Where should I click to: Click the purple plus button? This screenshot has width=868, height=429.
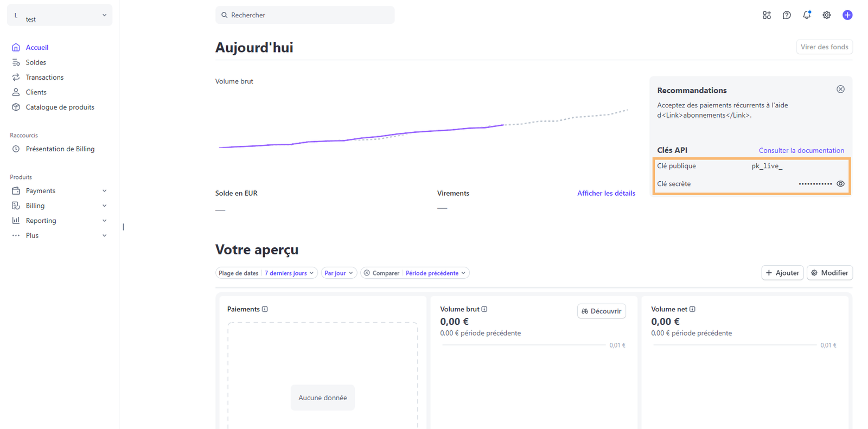847,15
